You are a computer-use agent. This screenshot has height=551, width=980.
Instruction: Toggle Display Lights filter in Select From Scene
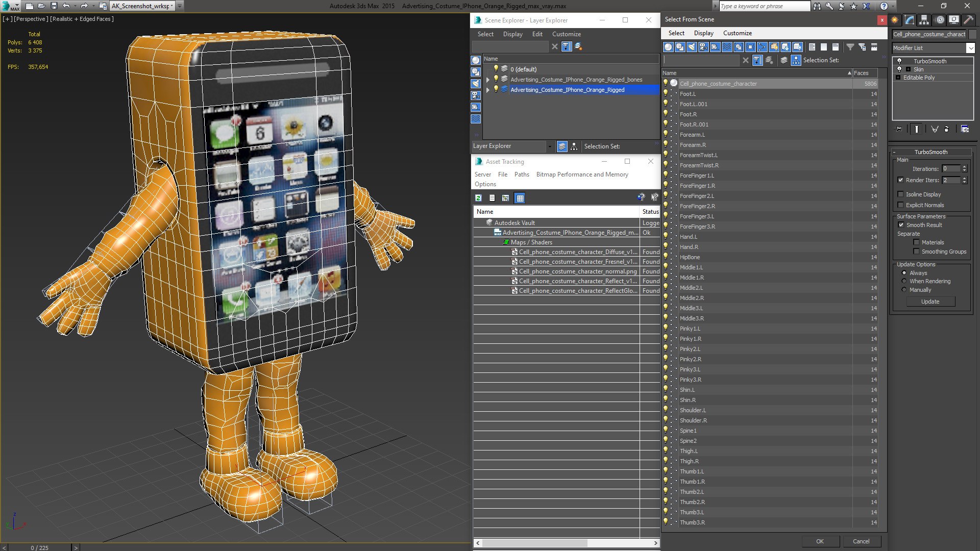692,47
